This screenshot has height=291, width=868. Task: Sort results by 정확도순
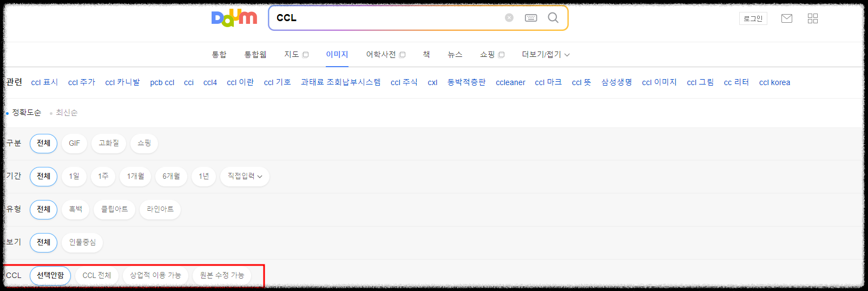(27, 113)
